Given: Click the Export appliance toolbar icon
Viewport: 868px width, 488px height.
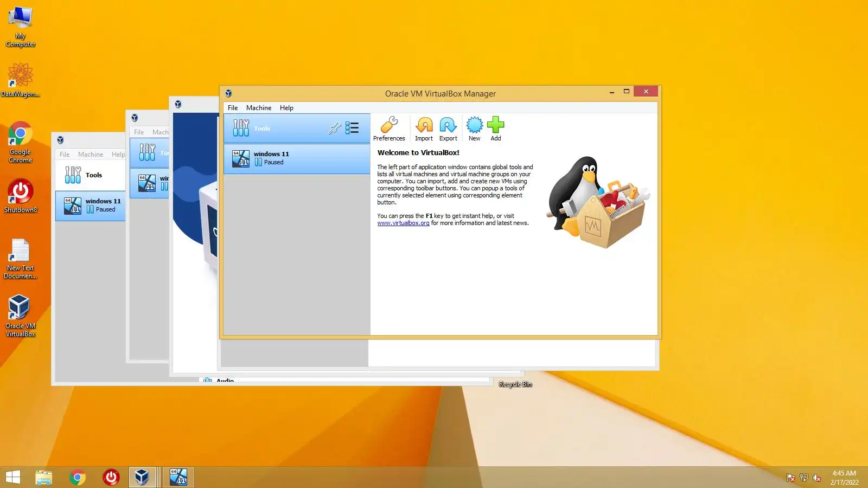Looking at the screenshot, I should coord(448,129).
